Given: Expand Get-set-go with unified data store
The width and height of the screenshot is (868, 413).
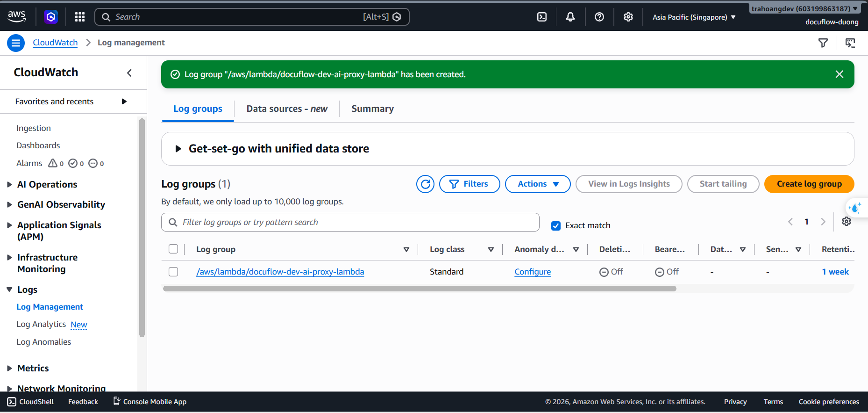Looking at the screenshot, I should click(178, 149).
